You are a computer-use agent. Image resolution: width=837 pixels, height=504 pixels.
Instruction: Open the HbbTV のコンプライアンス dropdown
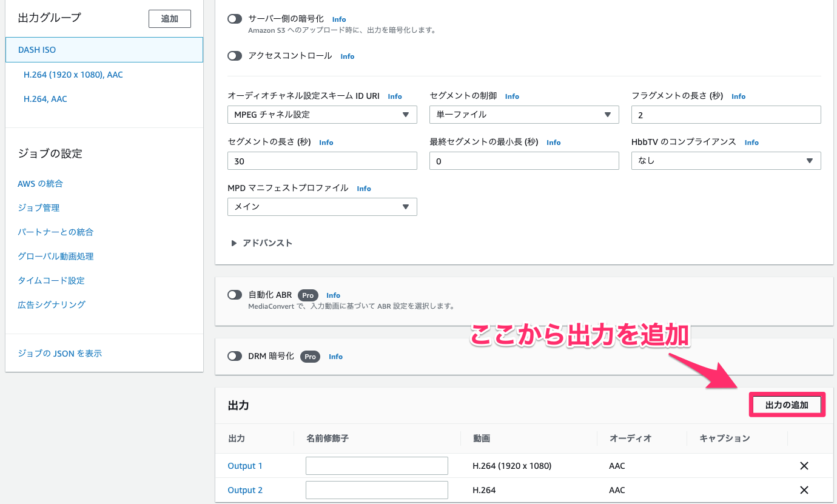[x=726, y=161]
